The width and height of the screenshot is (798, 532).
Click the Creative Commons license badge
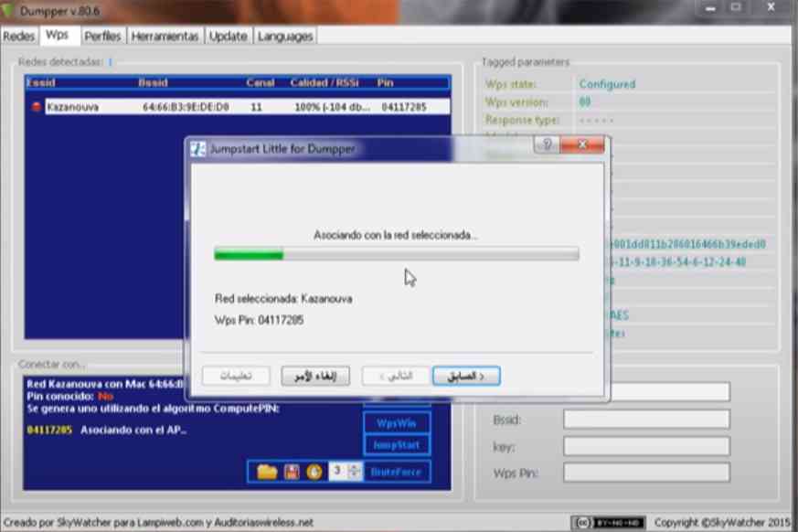coord(608,522)
